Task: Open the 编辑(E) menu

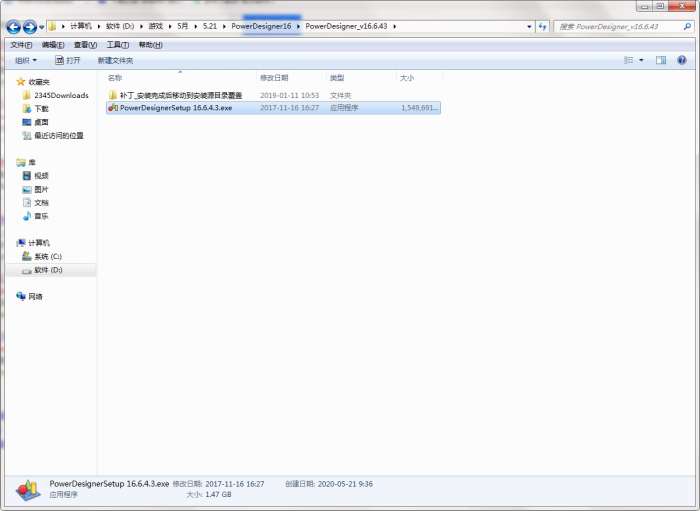Action: [x=53, y=45]
